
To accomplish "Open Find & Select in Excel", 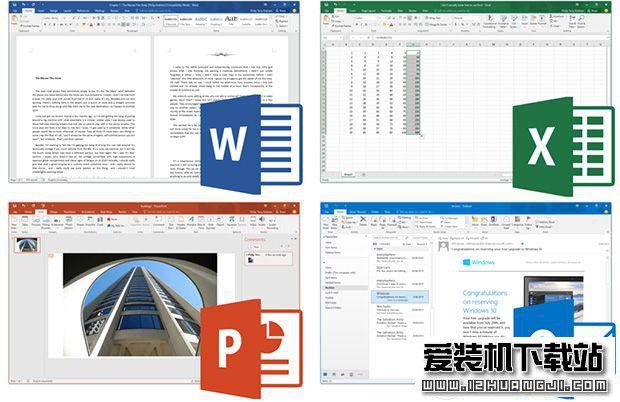I will pyautogui.click(x=581, y=21).
